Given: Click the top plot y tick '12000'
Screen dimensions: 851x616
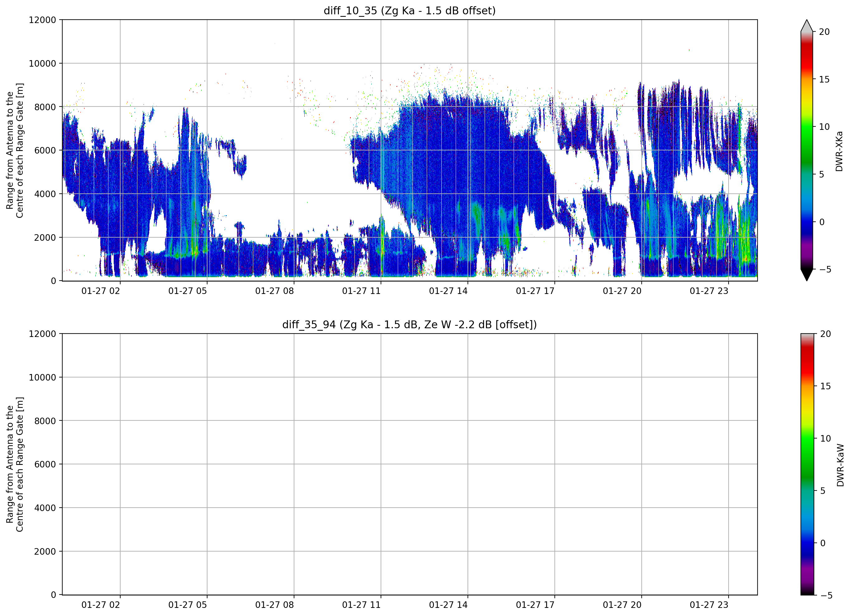Looking at the screenshot, I should click(x=42, y=20).
